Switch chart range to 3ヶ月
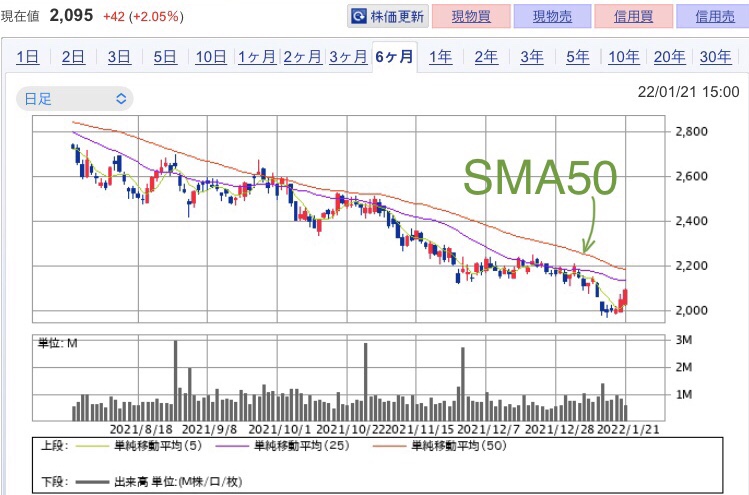749x495 pixels. coord(348,57)
